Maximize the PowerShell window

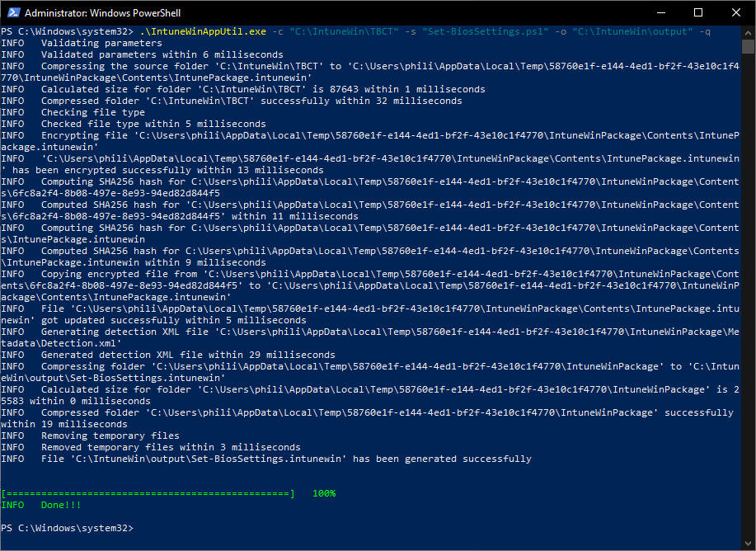tap(698, 12)
